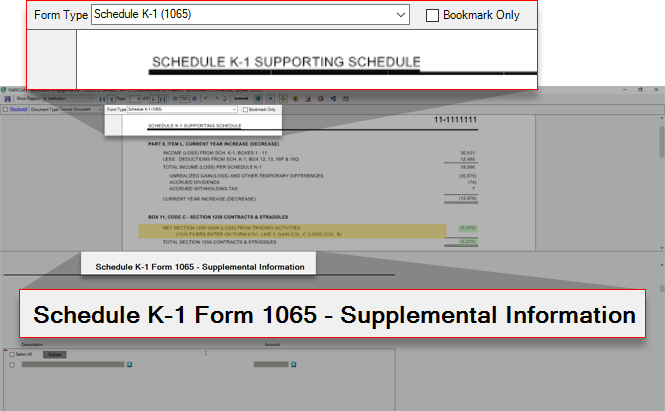Click the Amount column header
665x411 pixels.
(272, 344)
